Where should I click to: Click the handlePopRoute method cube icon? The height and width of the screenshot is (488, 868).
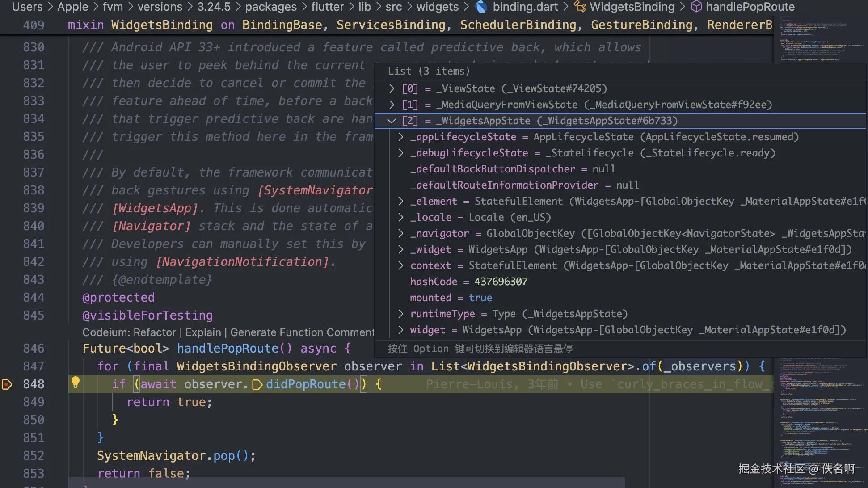click(x=696, y=7)
